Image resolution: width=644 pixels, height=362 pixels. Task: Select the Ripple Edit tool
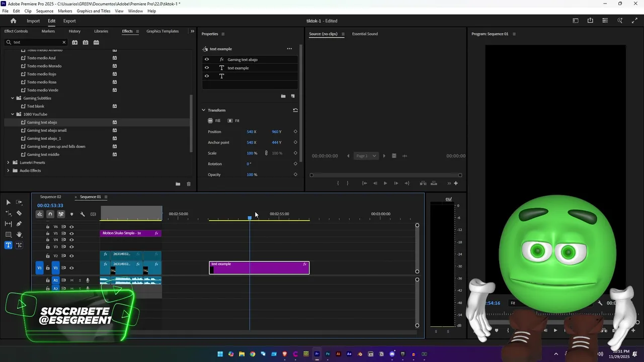coord(8,213)
